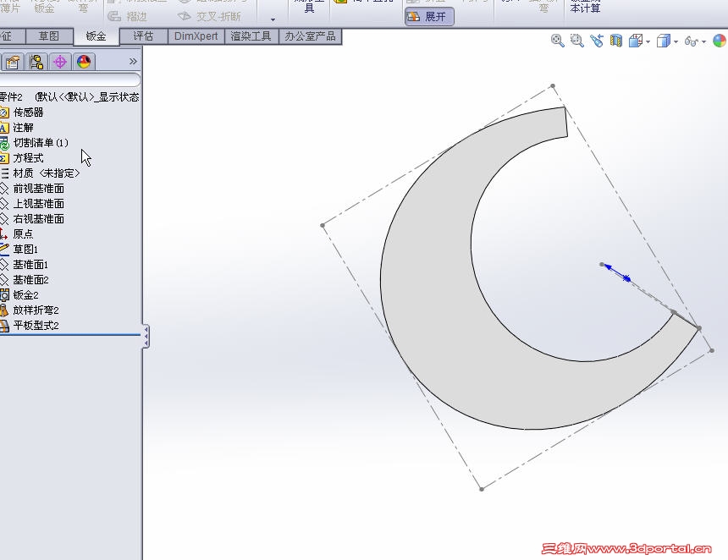Click the 交叉-折断 (Cross-Break) tool
Image resolution: width=728 pixels, height=560 pixels.
pyautogui.click(x=209, y=17)
